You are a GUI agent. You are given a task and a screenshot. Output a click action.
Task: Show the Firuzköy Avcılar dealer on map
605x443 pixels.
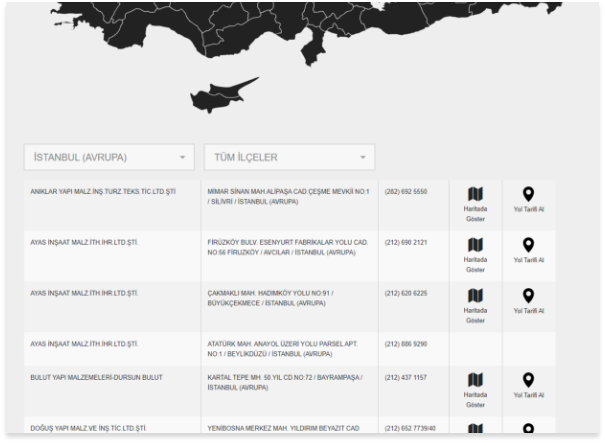coord(475,245)
